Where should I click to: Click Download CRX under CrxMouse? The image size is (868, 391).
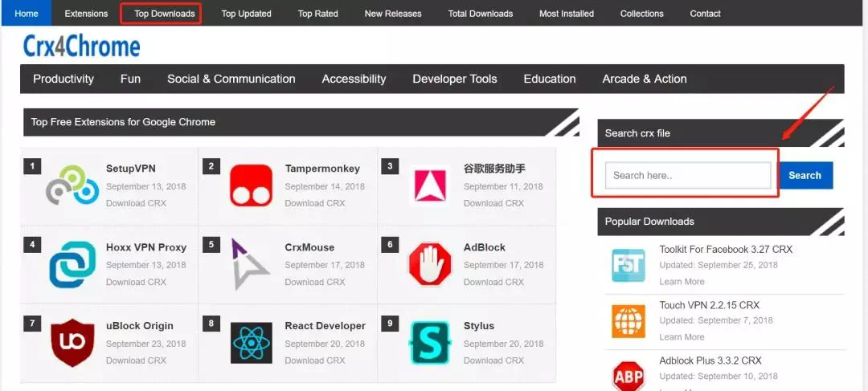pyautogui.click(x=315, y=282)
